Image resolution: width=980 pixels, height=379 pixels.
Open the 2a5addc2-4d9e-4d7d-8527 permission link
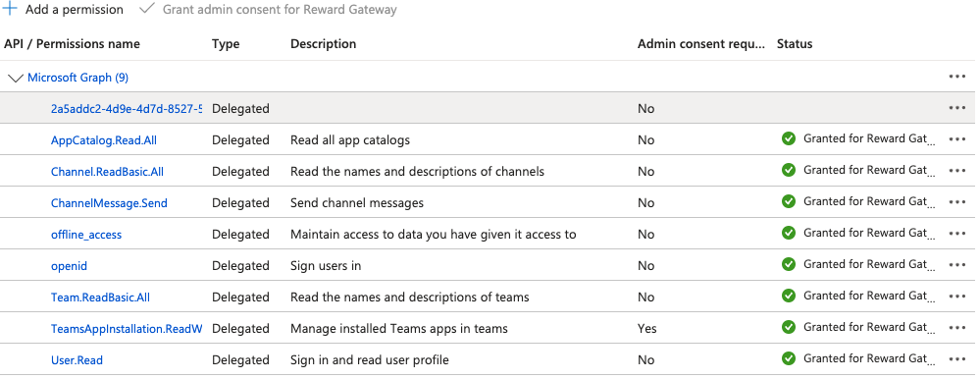pyautogui.click(x=127, y=109)
